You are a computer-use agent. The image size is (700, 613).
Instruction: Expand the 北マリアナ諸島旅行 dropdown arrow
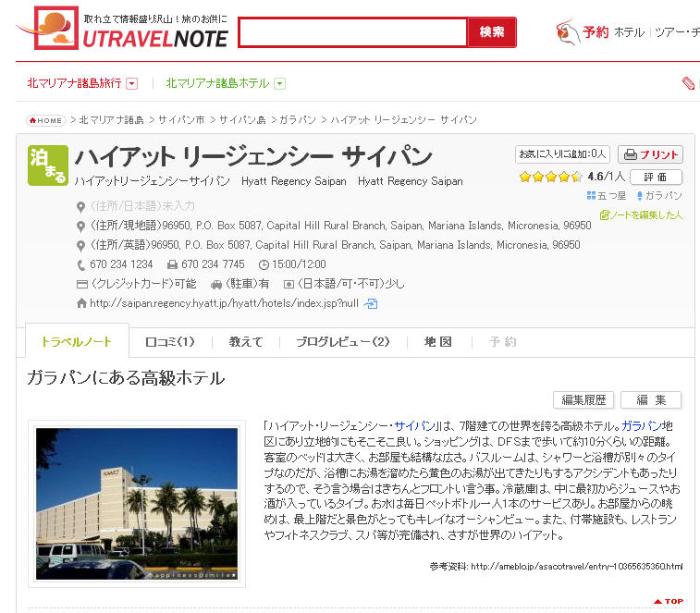coord(131,83)
